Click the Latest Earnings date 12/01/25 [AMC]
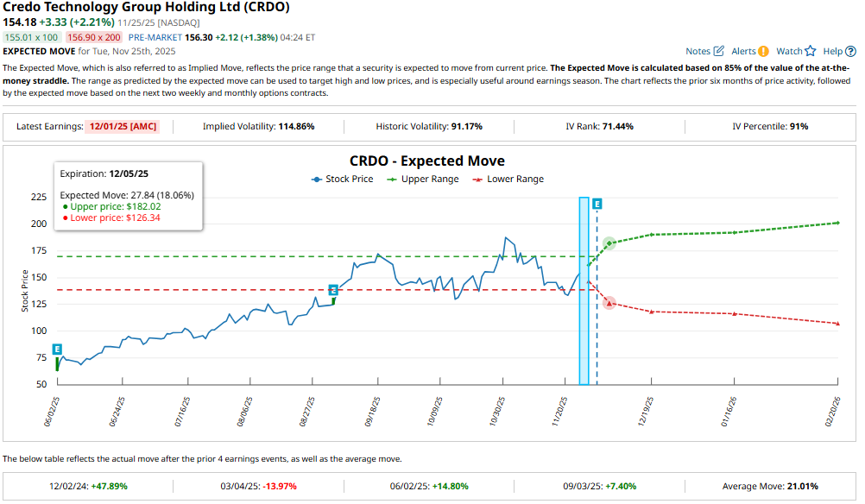The height and width of the screenshot is (504, 865). 123,126
